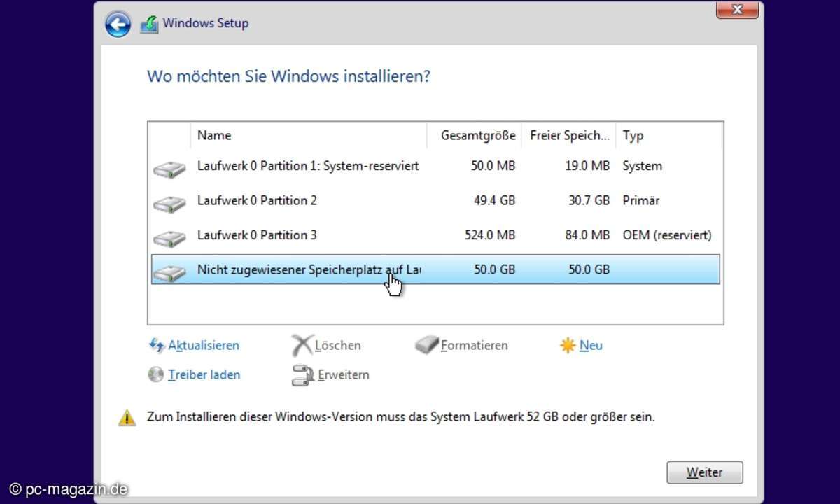840x504 pixels.
Task: Click the Neu star icon
Action: (x=568, y=345)
